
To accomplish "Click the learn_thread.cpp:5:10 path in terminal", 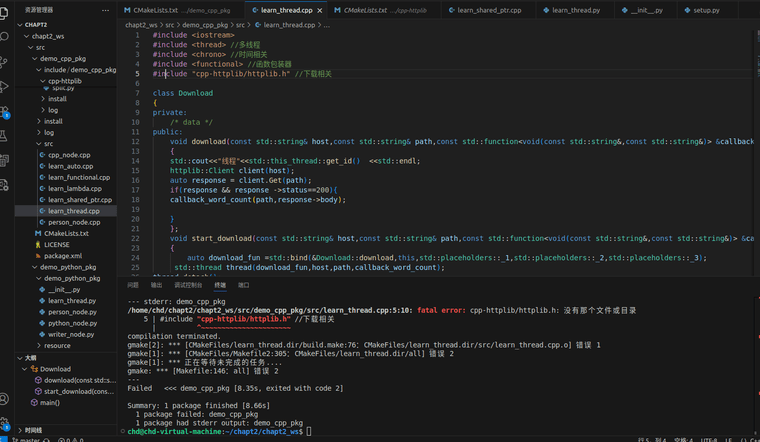I will [x=269, y=310].
